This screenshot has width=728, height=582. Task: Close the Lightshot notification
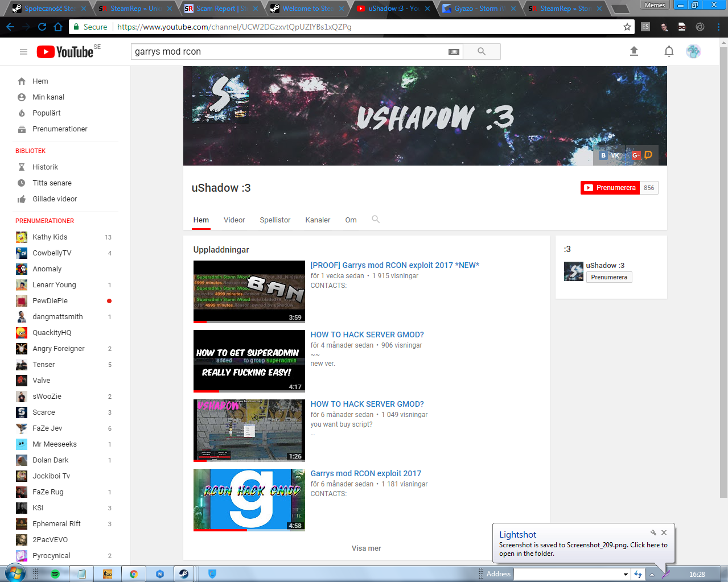tap(664, 533)
